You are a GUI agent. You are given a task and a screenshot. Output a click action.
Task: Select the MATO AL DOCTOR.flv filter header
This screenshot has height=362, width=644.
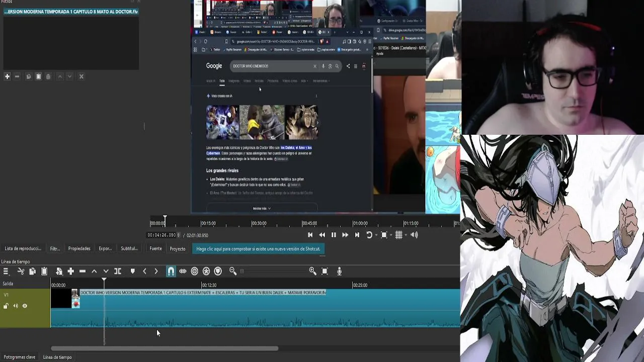(71, 12)
